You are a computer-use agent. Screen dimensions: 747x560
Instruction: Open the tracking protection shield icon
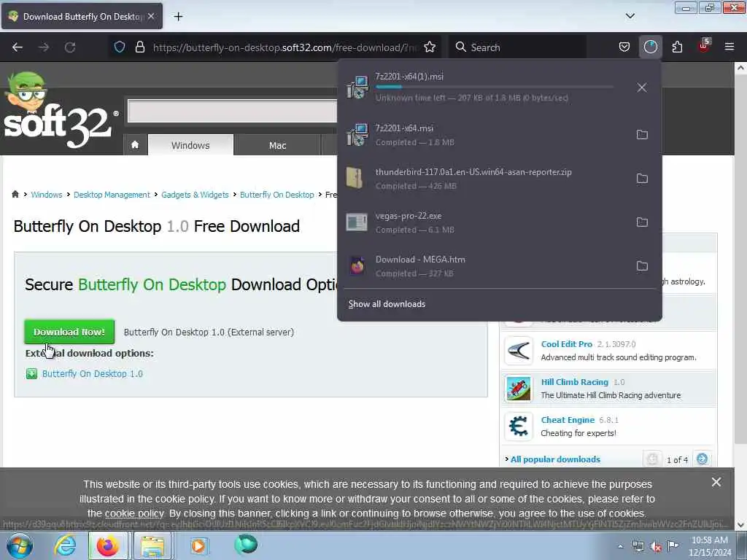pos(120,47)
